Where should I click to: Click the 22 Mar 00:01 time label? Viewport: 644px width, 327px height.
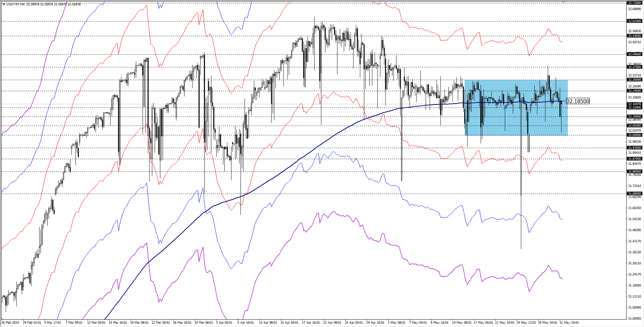coord(161,323)
